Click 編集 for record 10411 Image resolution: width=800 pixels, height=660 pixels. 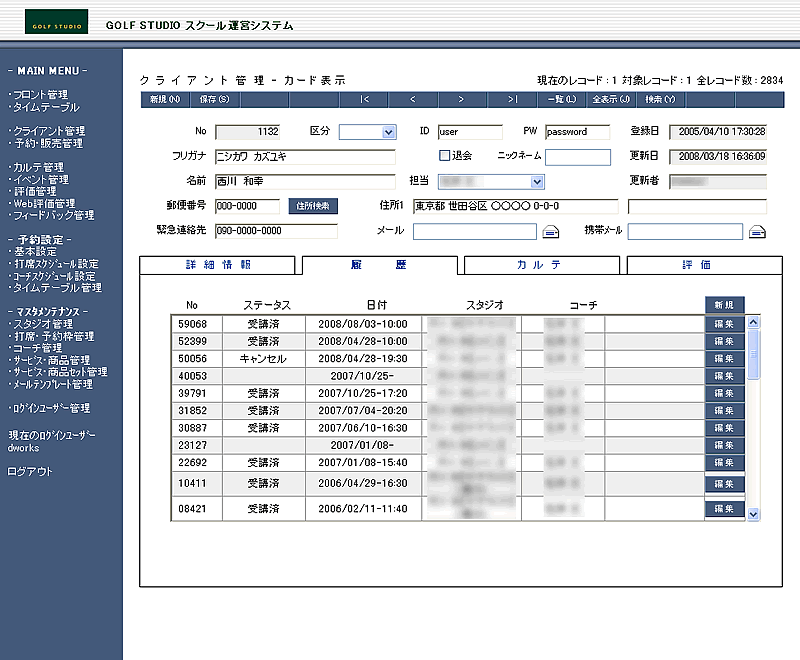tap(724, 484)
